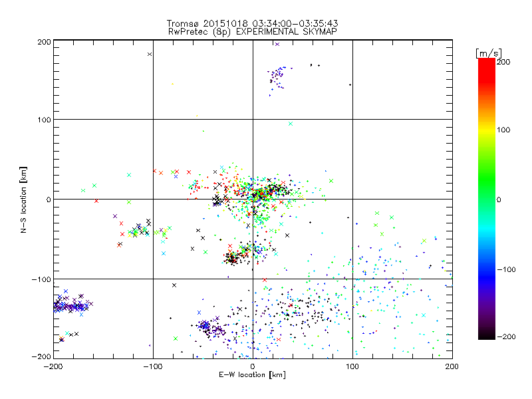The width and height of the screenshot is (532, 399).
Task: Click the green middle of the colorbar near 0
Action: [487, 199]
